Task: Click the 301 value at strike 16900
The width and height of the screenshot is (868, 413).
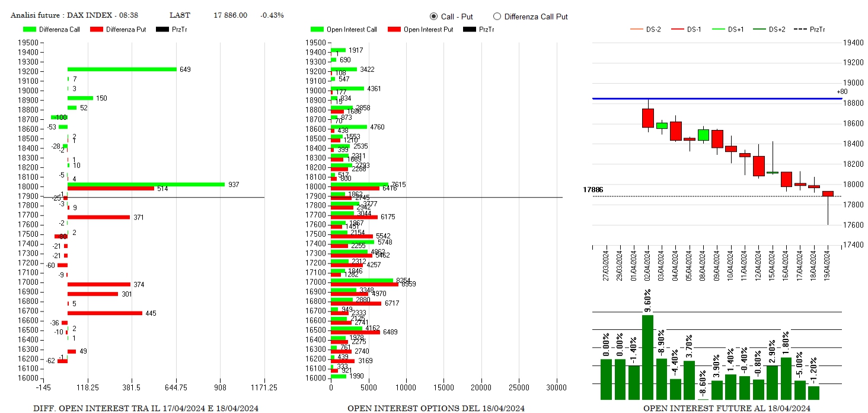Action: (127, 294)
